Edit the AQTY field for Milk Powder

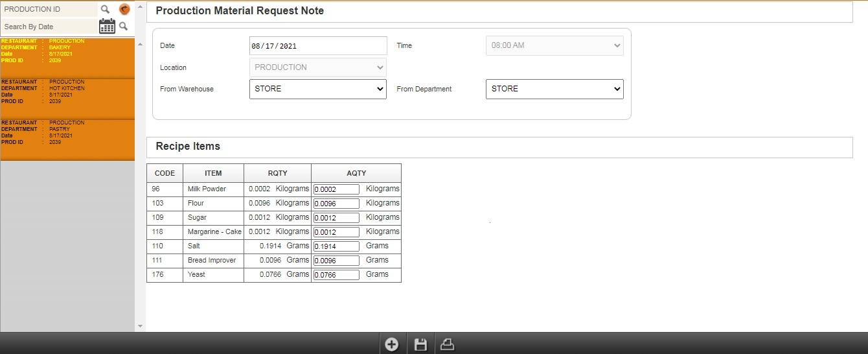pos(336,189)
